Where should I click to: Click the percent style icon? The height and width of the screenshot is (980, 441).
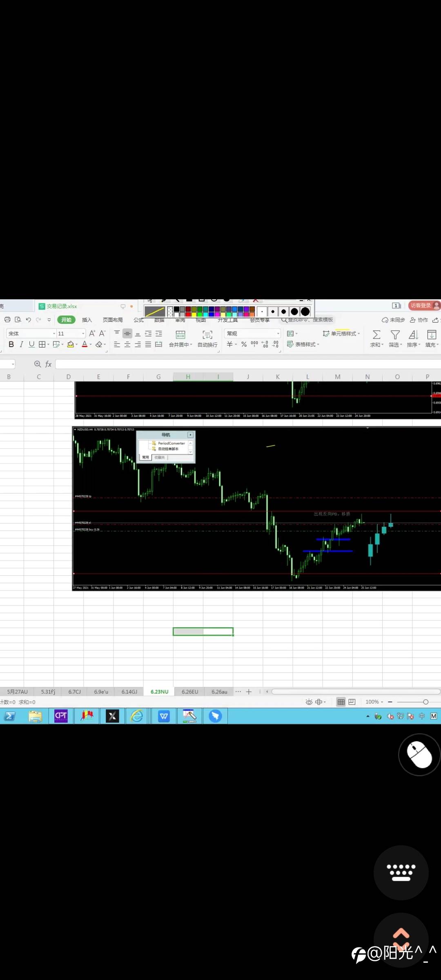click(244, 344)
